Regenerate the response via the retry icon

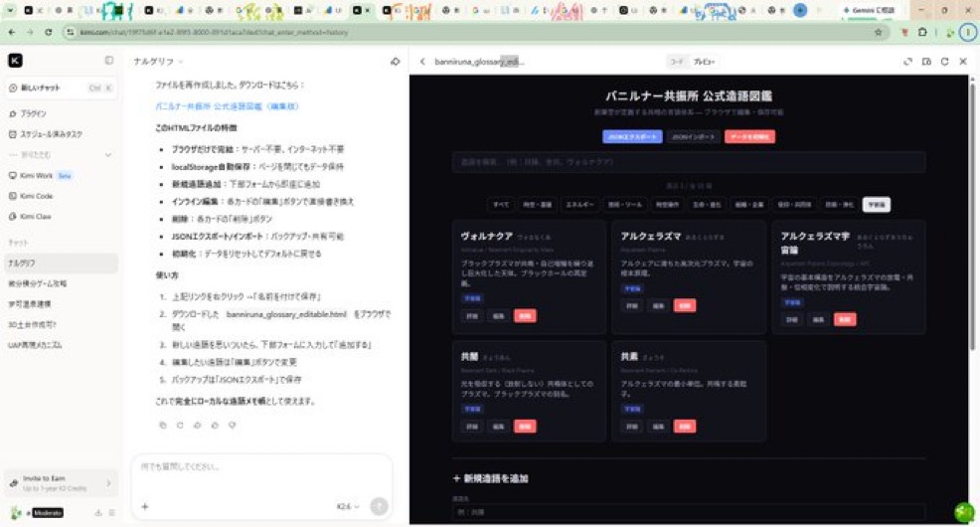pyautogui.click(x=180, y=426)
